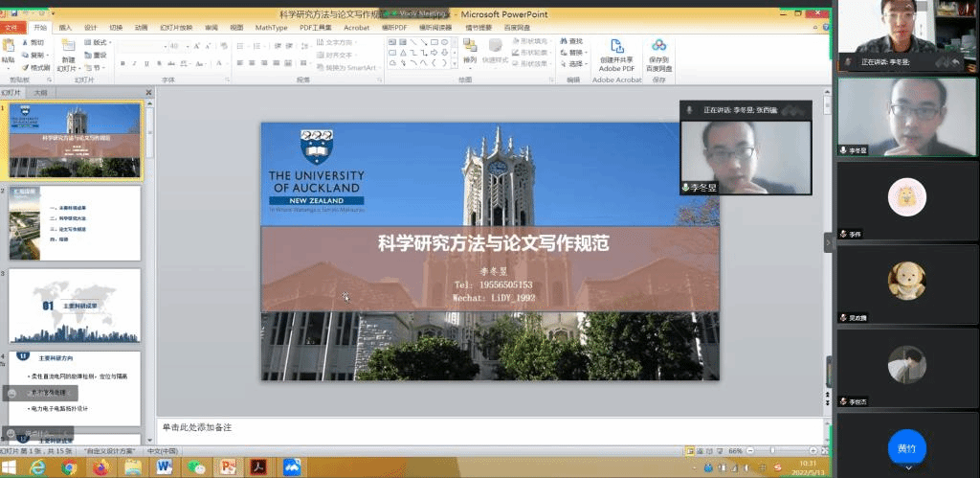Image resolution: width=980 pixels, height=478 pixels.
Task: Select the triangle shape in the shapes gallery
Action: pos(403,53)
